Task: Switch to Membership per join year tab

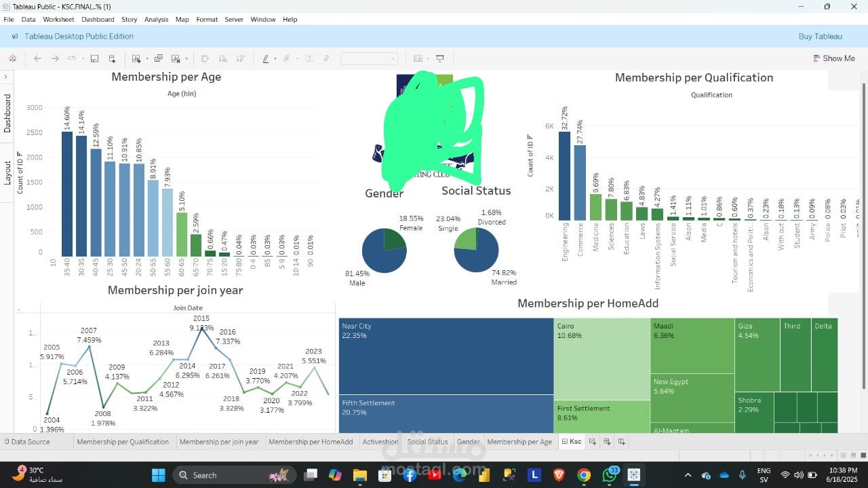Action: point(219,442)
